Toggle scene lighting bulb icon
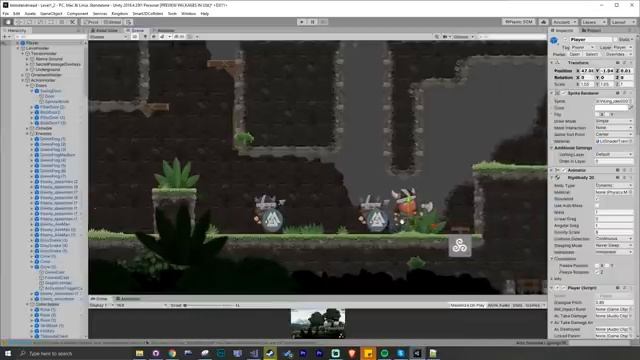640x360 pixels. 145,37
